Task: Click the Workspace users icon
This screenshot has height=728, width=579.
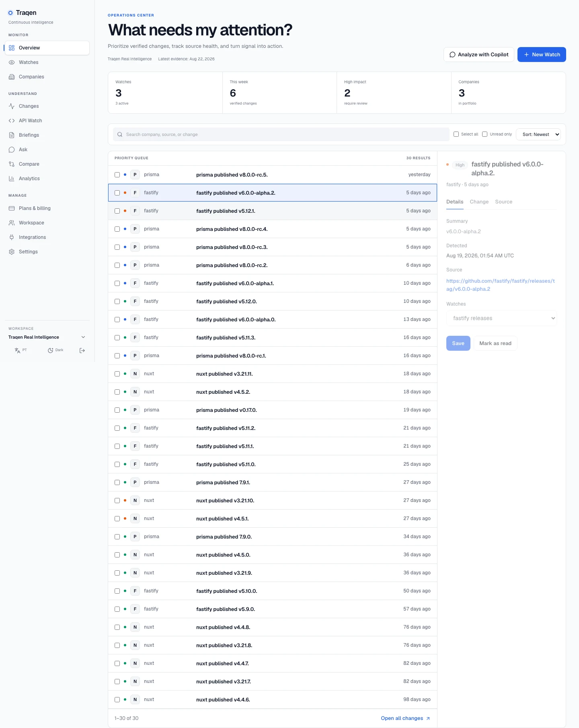Action: click(12, 223)
